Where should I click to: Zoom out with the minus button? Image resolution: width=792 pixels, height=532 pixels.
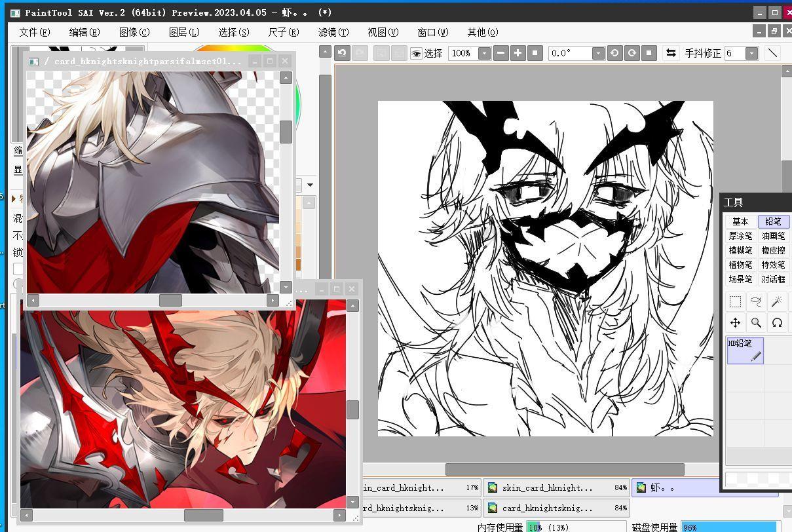(x=500, y=53)
